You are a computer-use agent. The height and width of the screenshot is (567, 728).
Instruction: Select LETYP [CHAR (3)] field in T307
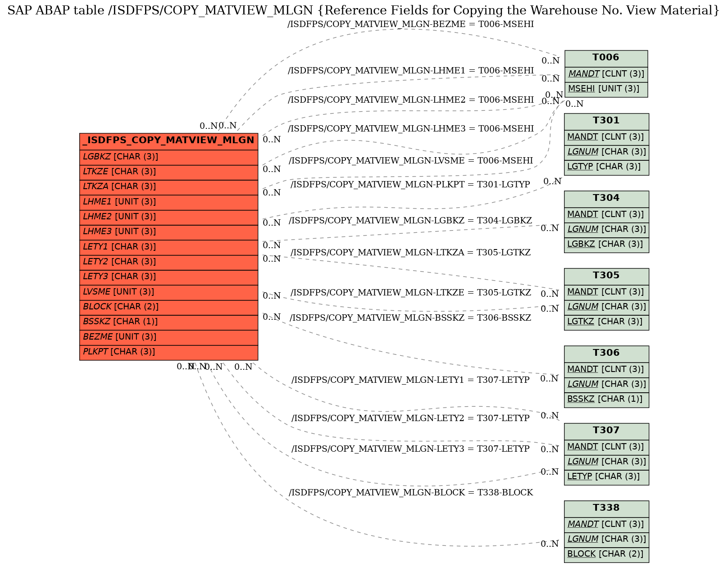tap(606, 477)
